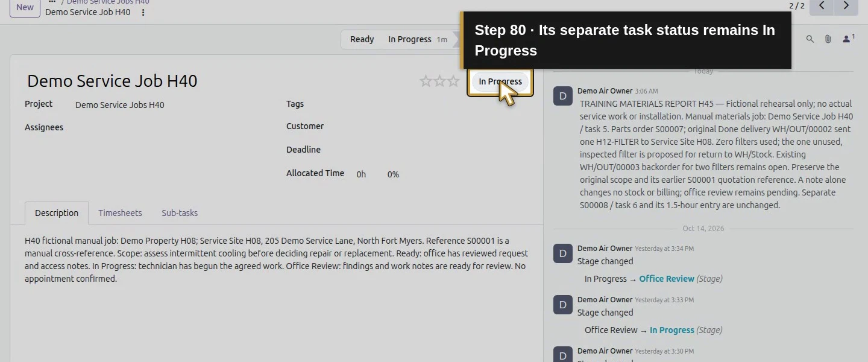
Task: Open the chatter search magnifier icon
Action: (x=810, y=39)
